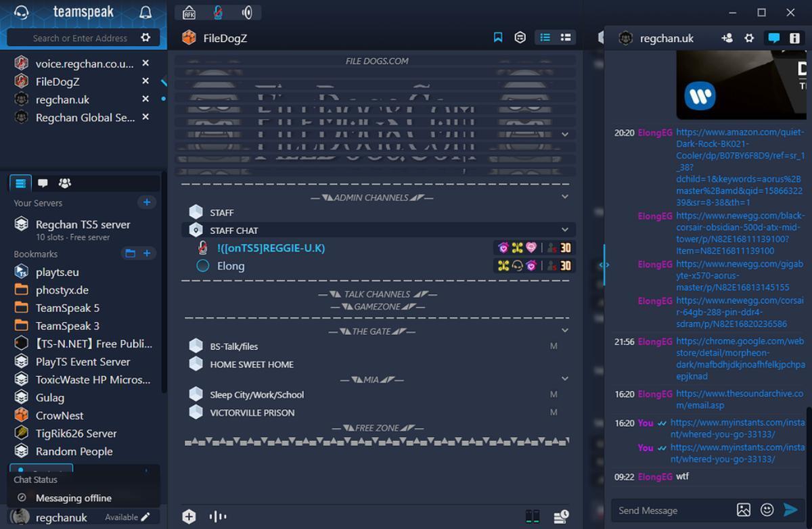Open emoji picker in message box

coord(767,510)
